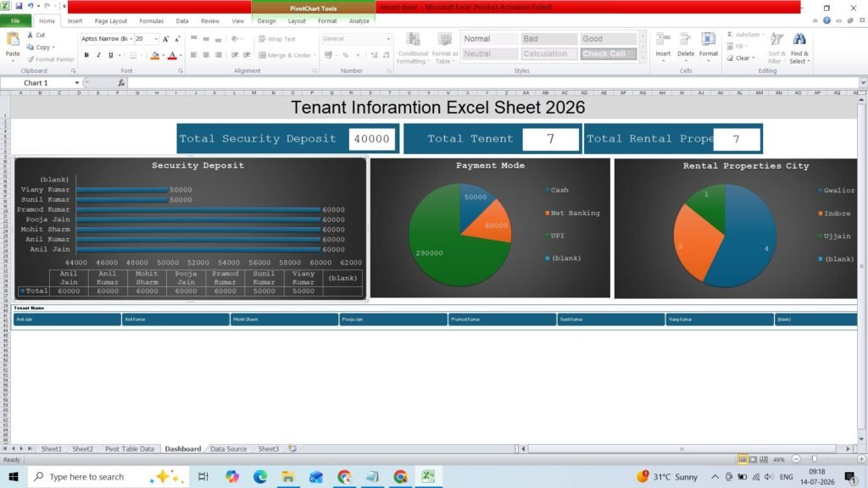Center text horizontally

[206, 55]
